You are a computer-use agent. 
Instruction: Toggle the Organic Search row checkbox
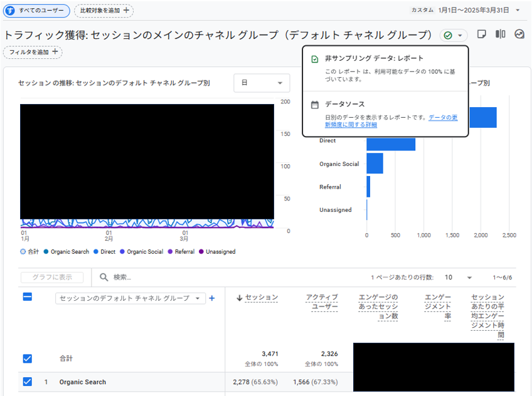[x=28, y=382]
